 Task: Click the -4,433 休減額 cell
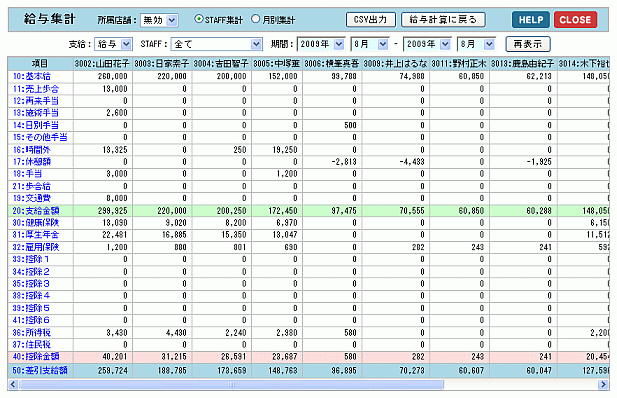[395, 162]
